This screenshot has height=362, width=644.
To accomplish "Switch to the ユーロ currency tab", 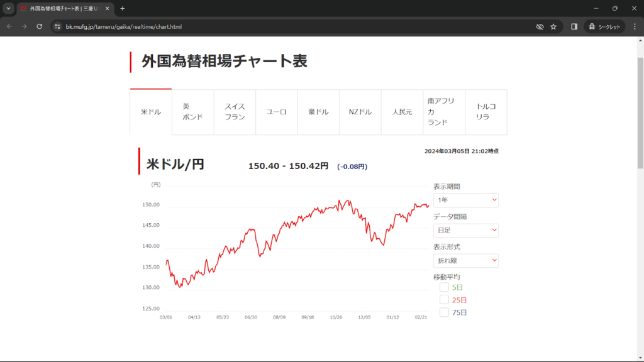I will 277,112.
